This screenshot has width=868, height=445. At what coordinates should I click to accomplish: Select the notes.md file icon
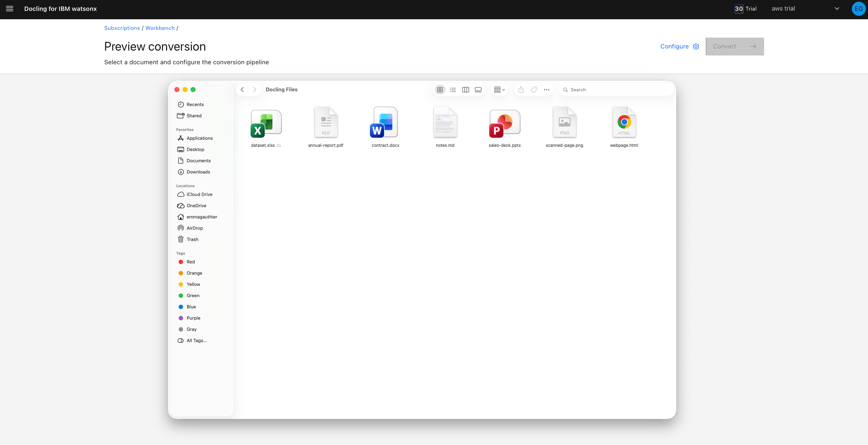[445, 122]
